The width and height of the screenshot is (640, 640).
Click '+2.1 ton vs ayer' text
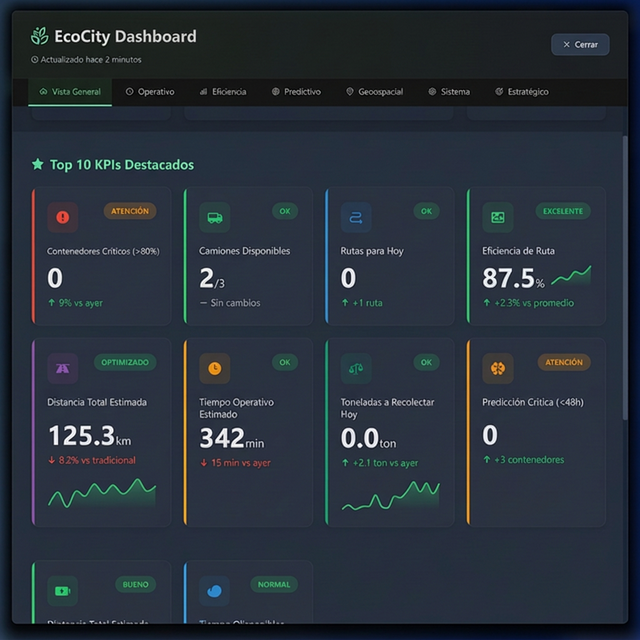pos(385,463)
